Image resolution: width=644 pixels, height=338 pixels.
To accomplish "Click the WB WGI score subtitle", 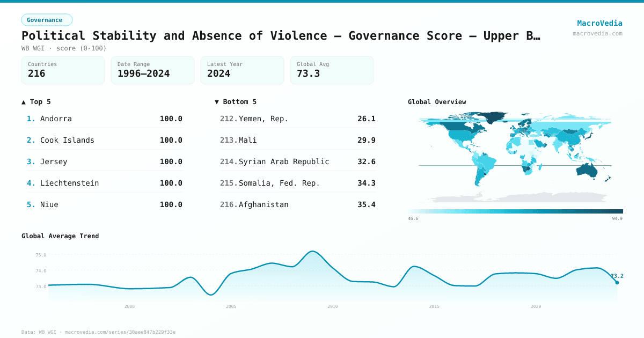I will (x=64, y=48).
